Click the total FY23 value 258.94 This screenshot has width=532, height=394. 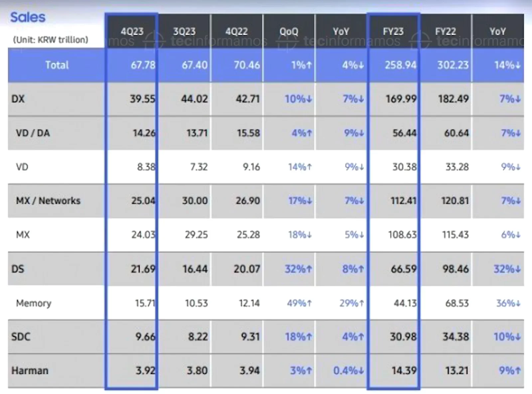tap(400, 65)
